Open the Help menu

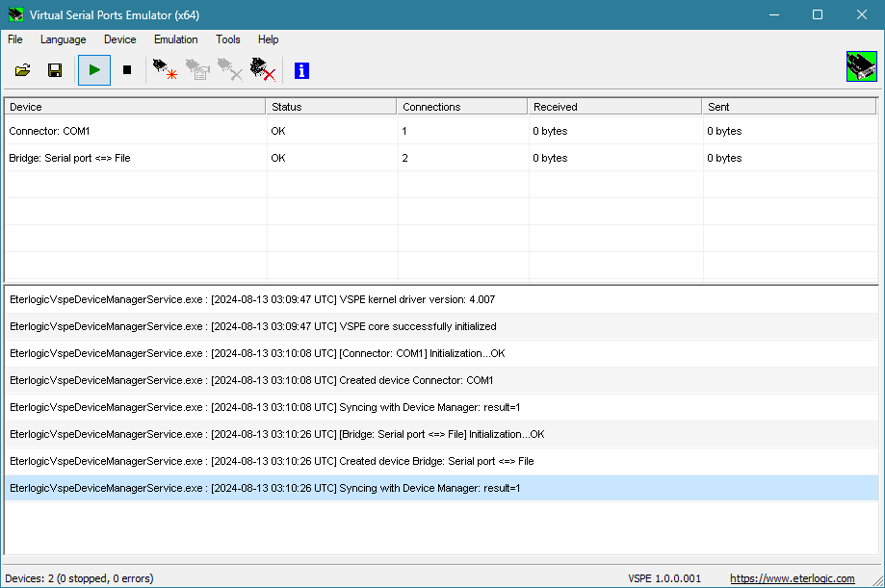click(x=268, y=39)
